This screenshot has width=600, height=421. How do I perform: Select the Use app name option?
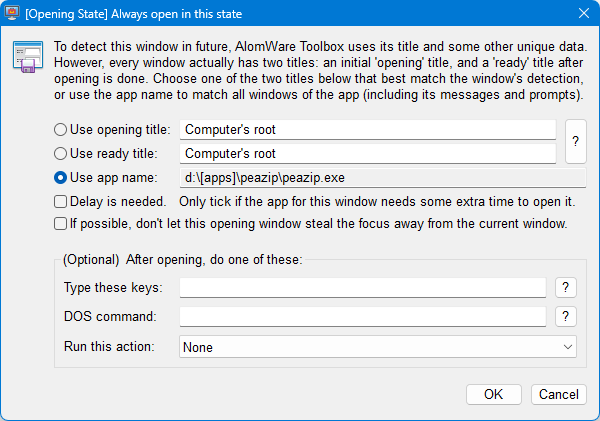coord(61,178)
